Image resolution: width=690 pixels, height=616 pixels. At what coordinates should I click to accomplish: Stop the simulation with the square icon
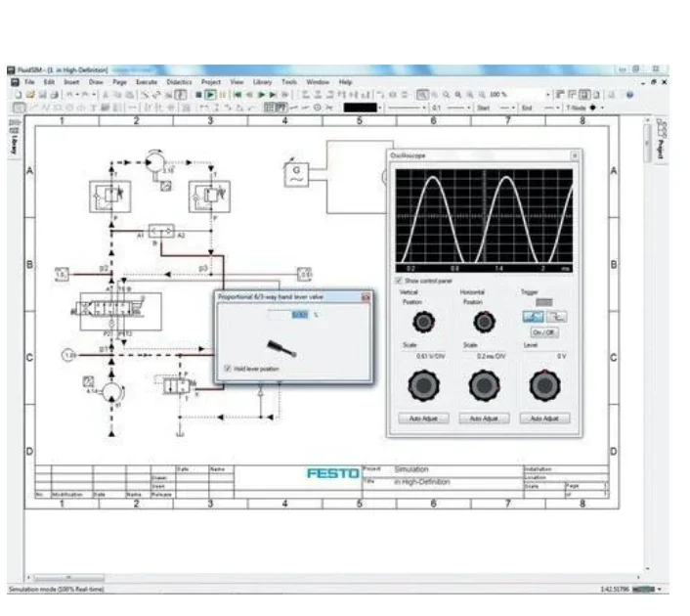(x=198, y=95)
